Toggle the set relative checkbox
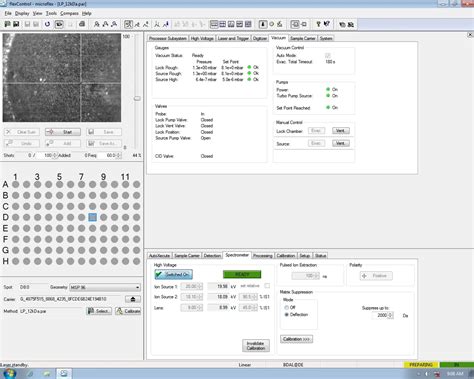The height and width of the screenshot is (379, 474). point(267,286)
